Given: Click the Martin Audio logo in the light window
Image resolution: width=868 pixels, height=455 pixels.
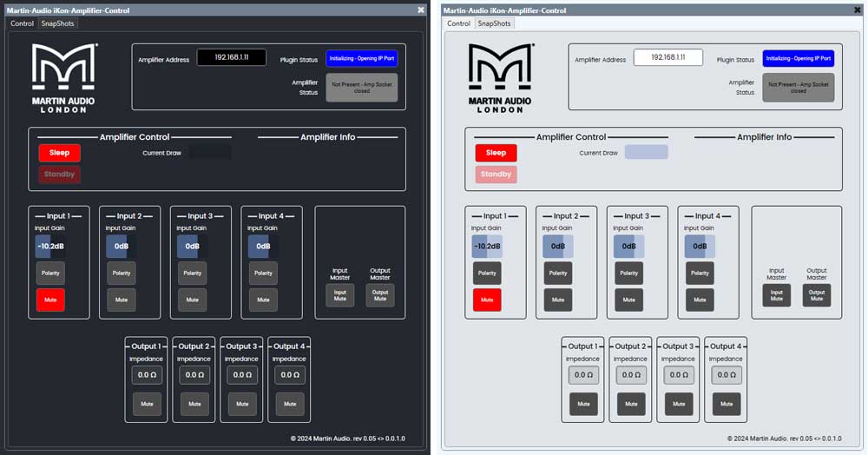Looking at the screenshot, I should pyautogui.click(x=501, y=78).
